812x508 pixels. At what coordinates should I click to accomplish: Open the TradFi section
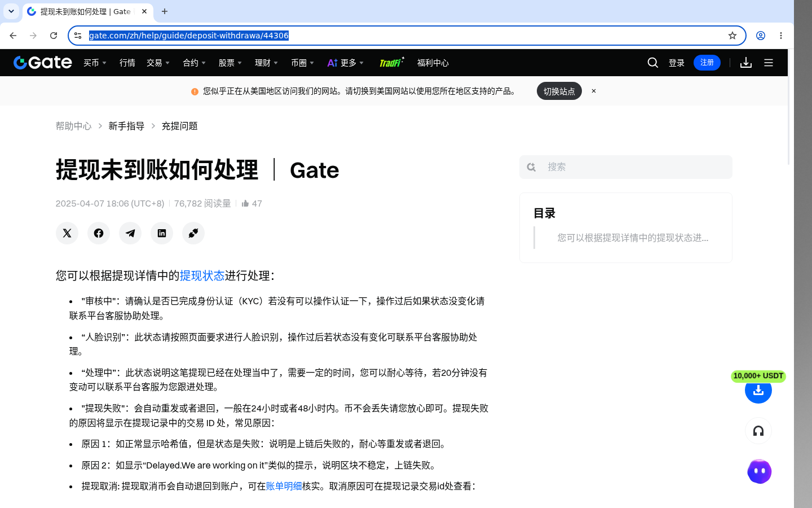(391, 63)
